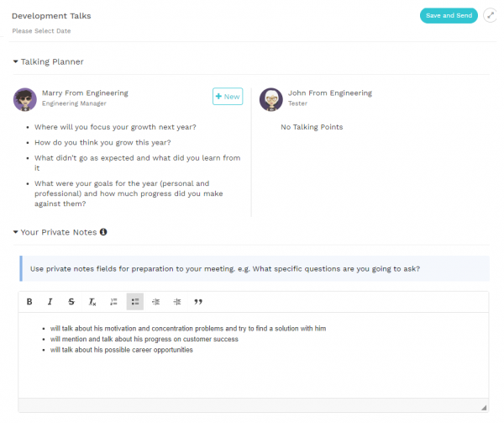Click the editor resize handle
This screenshot has width=504, height=423.
point(483,407)
